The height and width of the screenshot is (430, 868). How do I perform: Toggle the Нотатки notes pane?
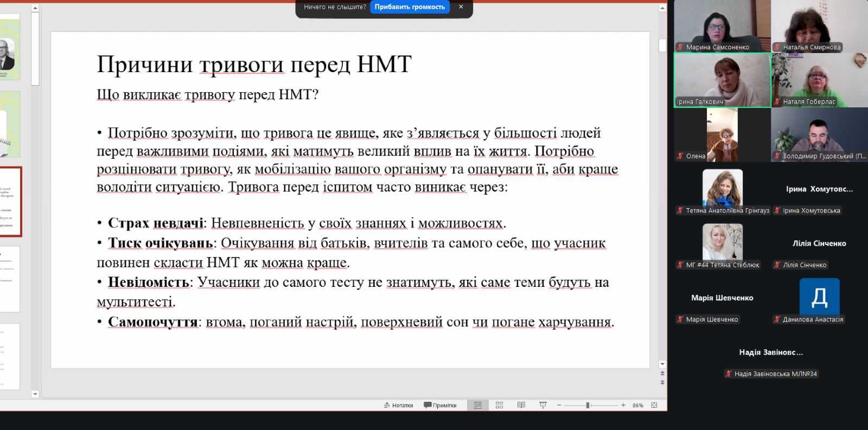tap(398, 405)
